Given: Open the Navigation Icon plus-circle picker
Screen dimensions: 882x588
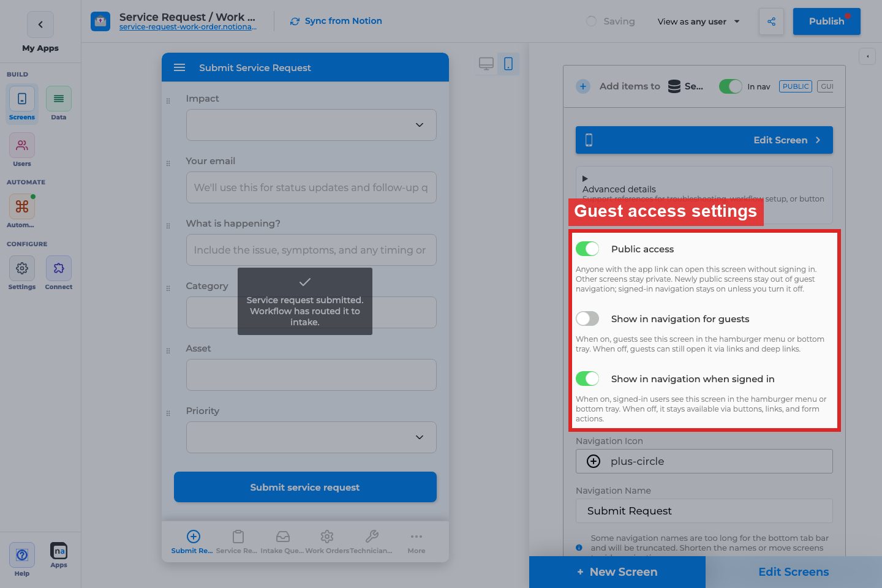Looking at the screenshot, I should (x=704, y=461).
